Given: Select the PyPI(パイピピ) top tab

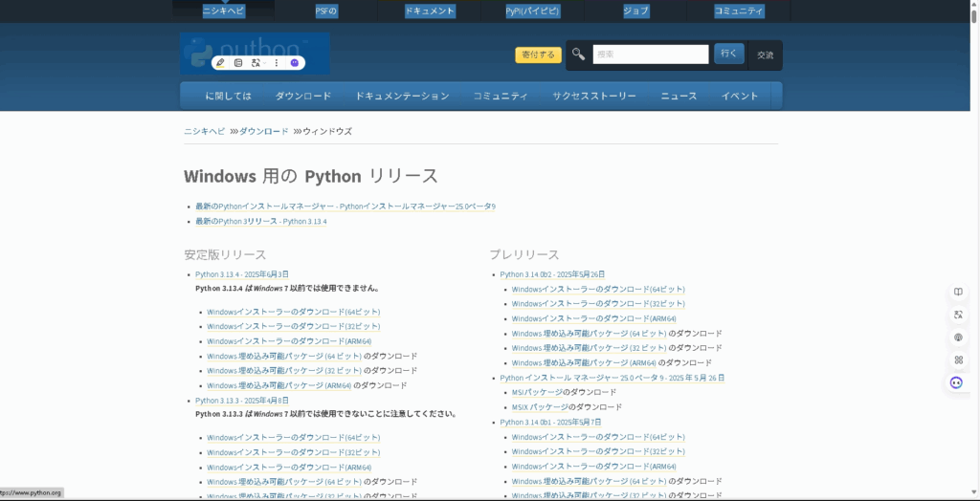Looking at the screenshot, I should pos(532,11).
